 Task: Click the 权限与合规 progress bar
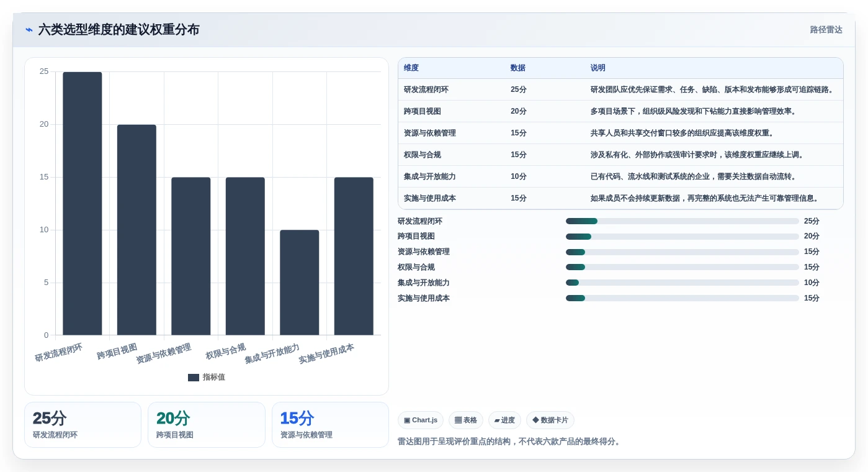(682, 267)
